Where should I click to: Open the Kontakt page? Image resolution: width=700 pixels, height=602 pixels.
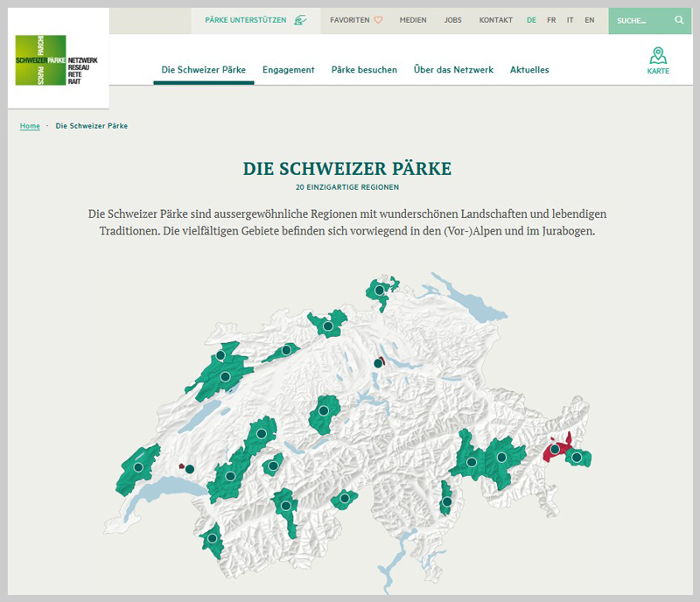click(x=496, y=20)
